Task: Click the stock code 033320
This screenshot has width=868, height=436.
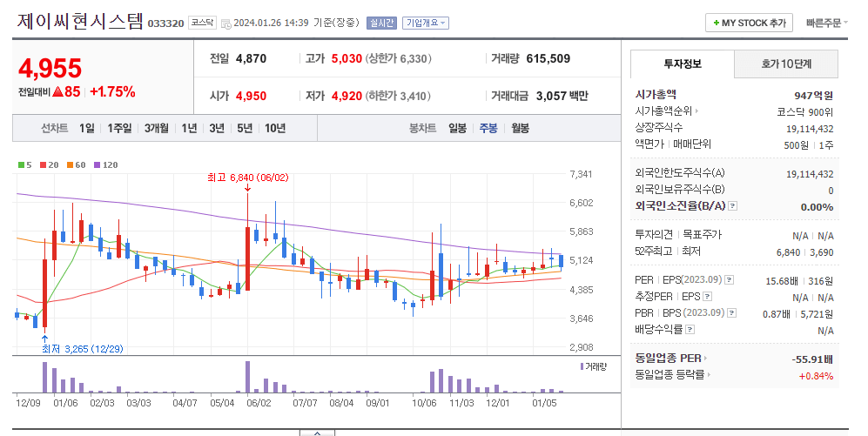Action: tap(165, 23)
